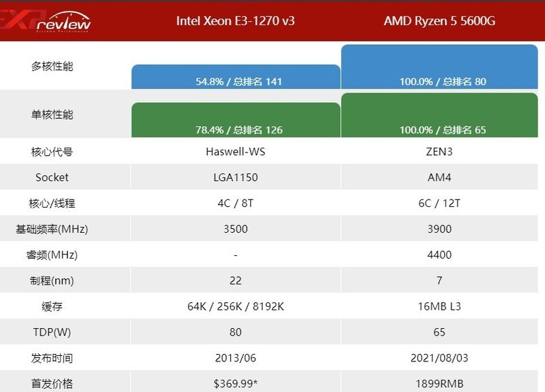Click the AMD 100.0% 总排名 80 blue bar

pos(439,67)
